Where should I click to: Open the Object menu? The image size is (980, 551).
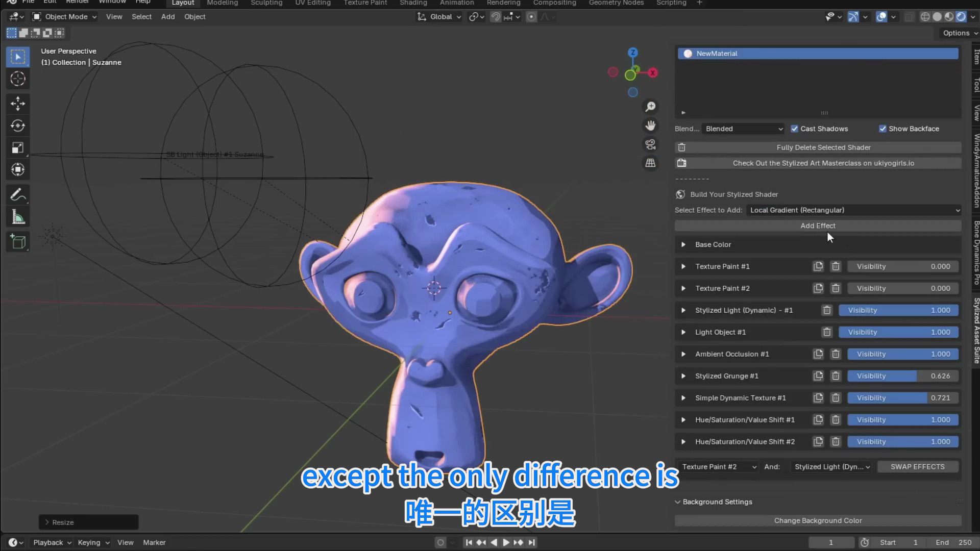(x=194, y=16)
